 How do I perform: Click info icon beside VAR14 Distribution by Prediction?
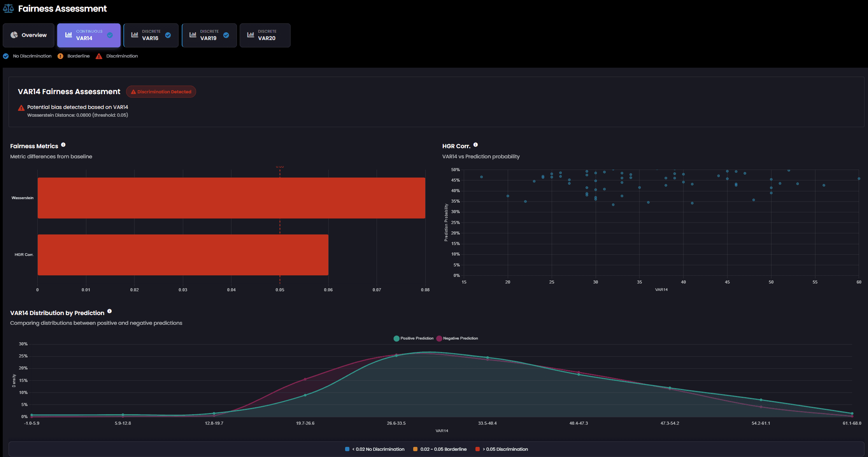(110, 311)
